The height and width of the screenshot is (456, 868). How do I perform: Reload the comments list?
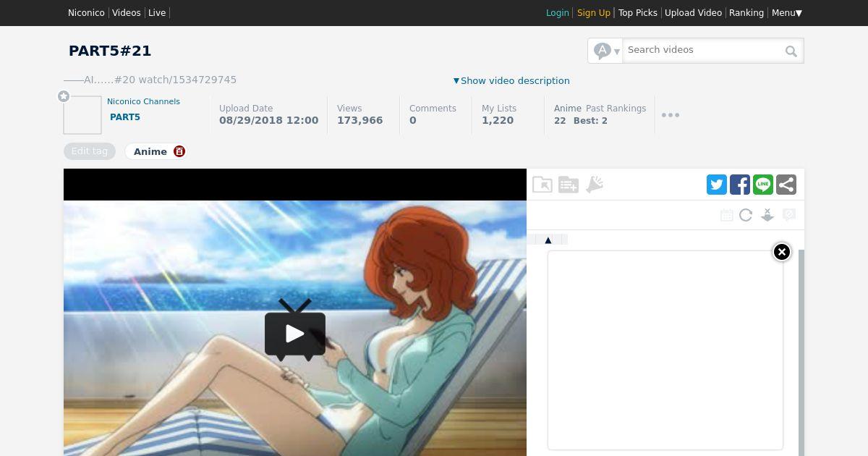746,215
